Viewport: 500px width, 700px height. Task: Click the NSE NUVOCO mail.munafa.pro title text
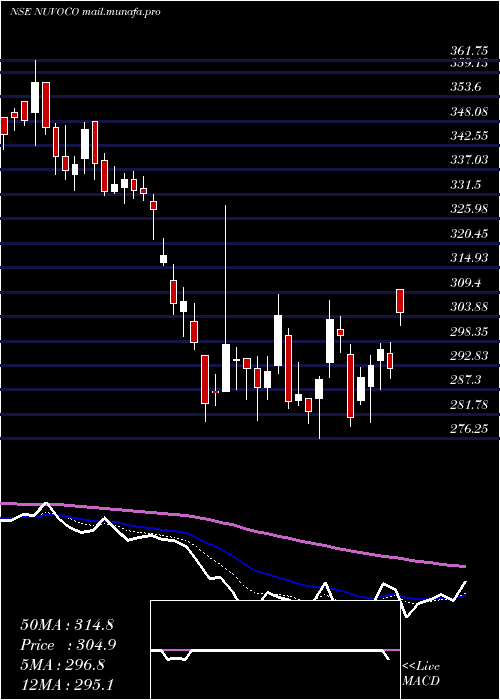(x=85, y=12)
